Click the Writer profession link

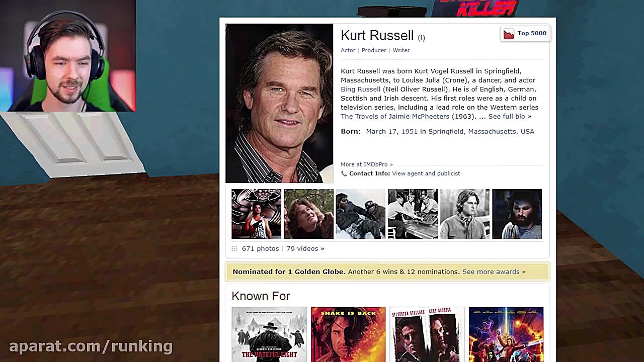pyautogui.click(x=401, y=50)
